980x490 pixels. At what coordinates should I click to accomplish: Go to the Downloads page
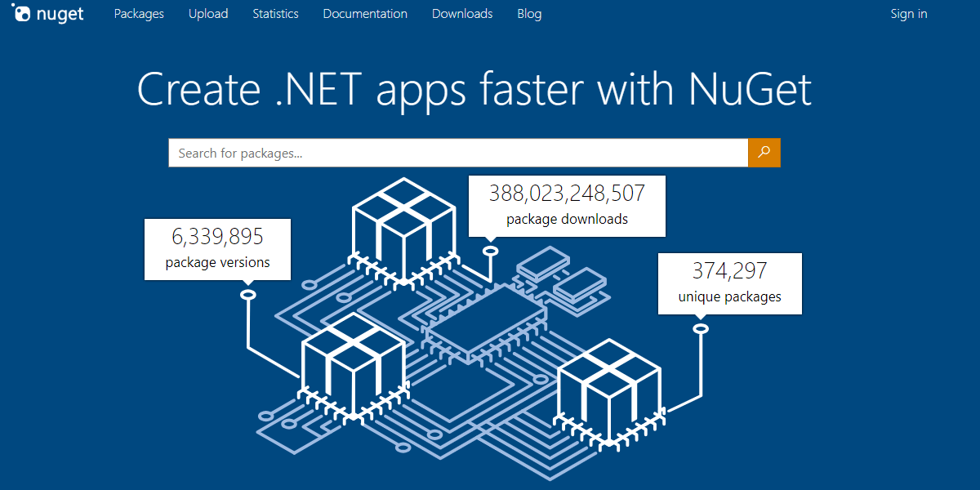(x=462, y=14)
